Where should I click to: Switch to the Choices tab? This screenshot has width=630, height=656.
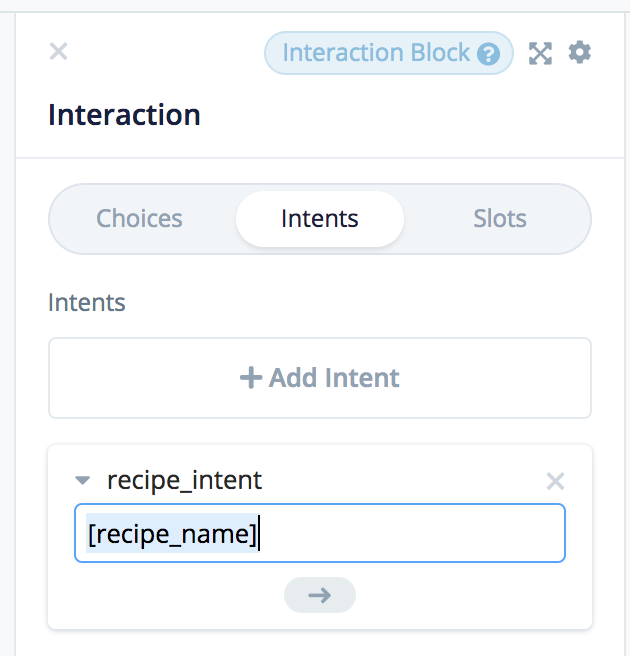[x=139, y=218]
